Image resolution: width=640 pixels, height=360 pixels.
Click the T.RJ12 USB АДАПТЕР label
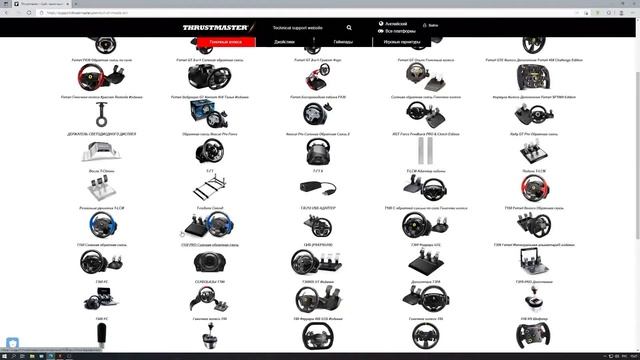(x=318, y=208)
